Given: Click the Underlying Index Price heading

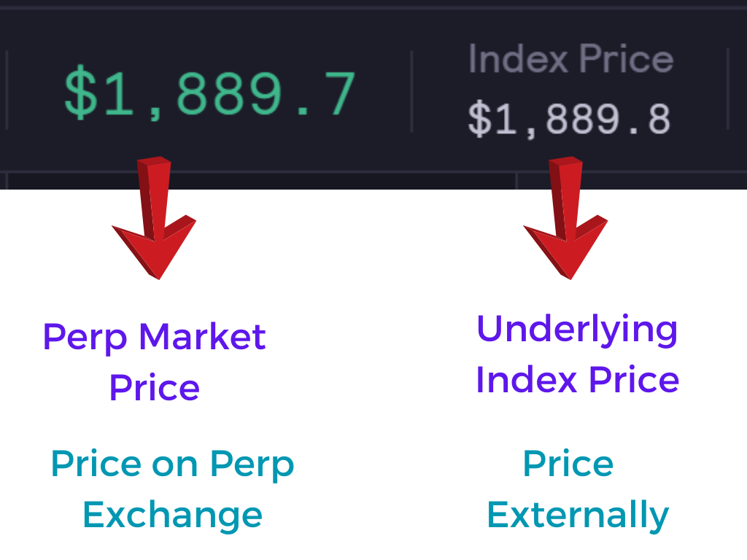Looking at the screenshot, I should [577, 354].
